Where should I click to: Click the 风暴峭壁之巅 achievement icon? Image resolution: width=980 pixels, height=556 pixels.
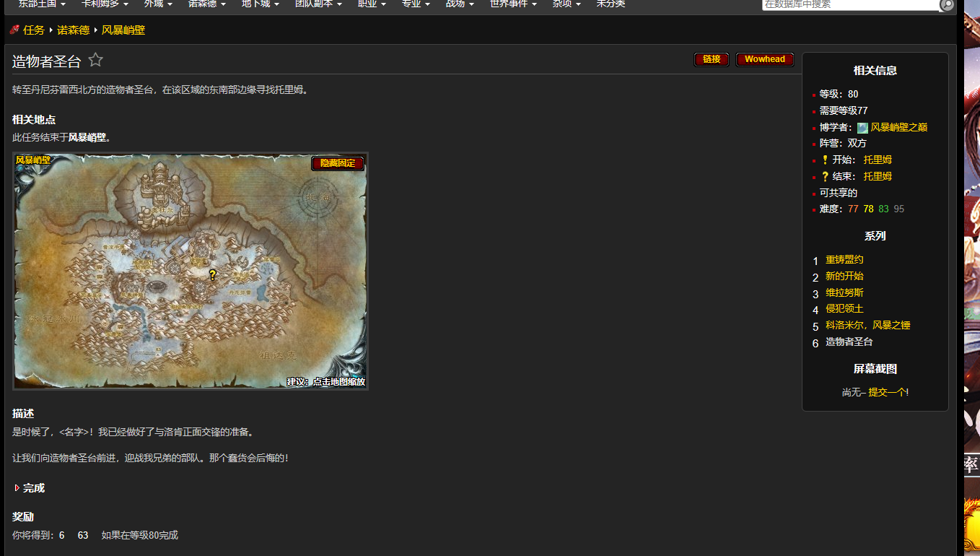[x=862, y=128]
